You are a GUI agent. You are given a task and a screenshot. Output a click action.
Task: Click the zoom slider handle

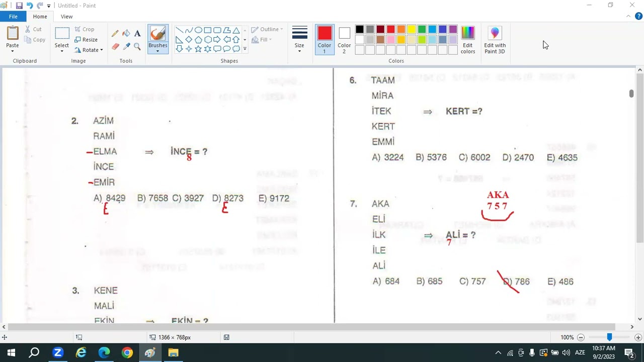609,337
